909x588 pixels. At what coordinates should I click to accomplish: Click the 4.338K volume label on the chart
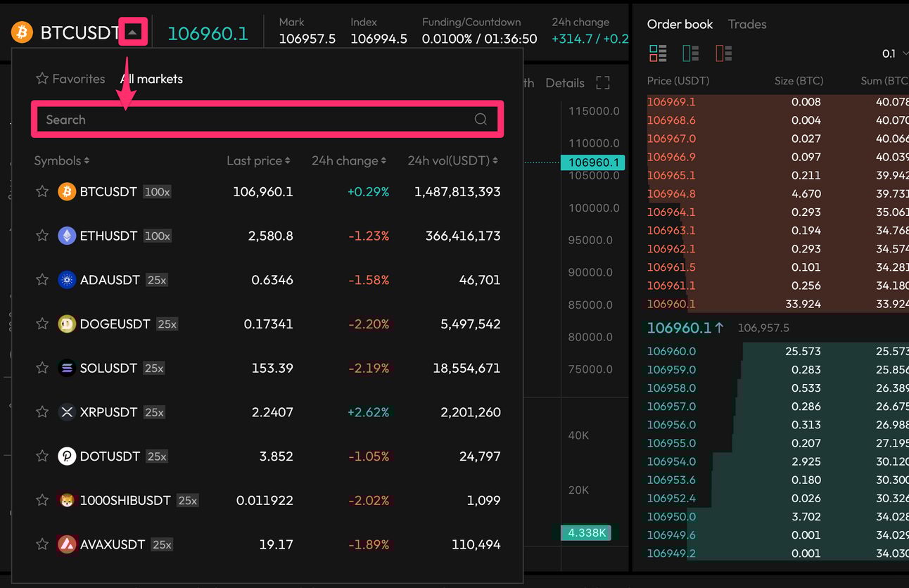coord(587,532)
